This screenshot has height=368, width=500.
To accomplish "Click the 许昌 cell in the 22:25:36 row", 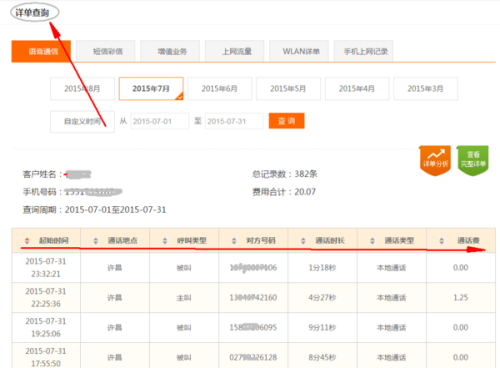I will (115, 298).
